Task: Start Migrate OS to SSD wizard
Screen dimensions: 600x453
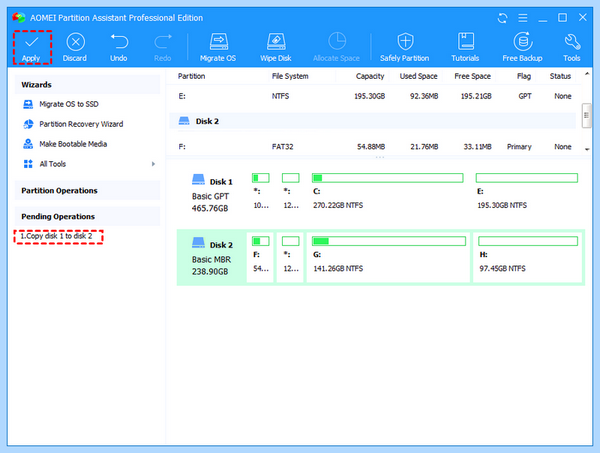Action: (69, 104)
